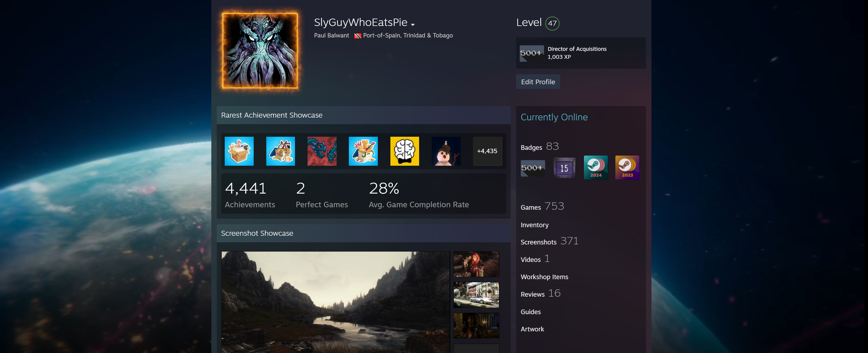Click the real name Paul Balwant
Image resolution: width=868 pixels, height=353 pixels.
331,35
